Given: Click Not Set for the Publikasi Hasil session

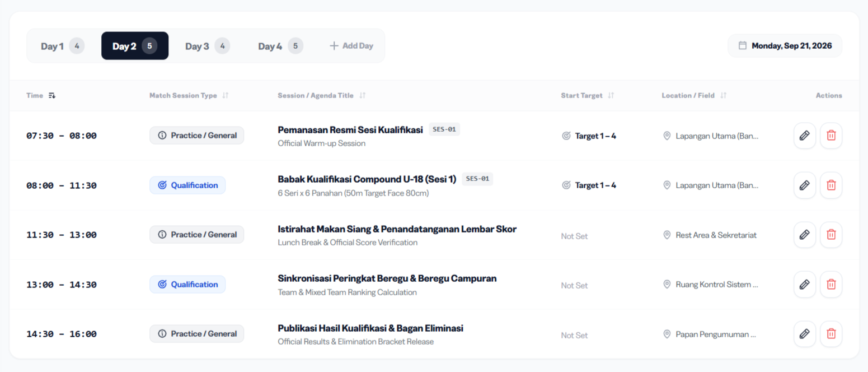Looking at the screenshot, I should pos(574,335).
